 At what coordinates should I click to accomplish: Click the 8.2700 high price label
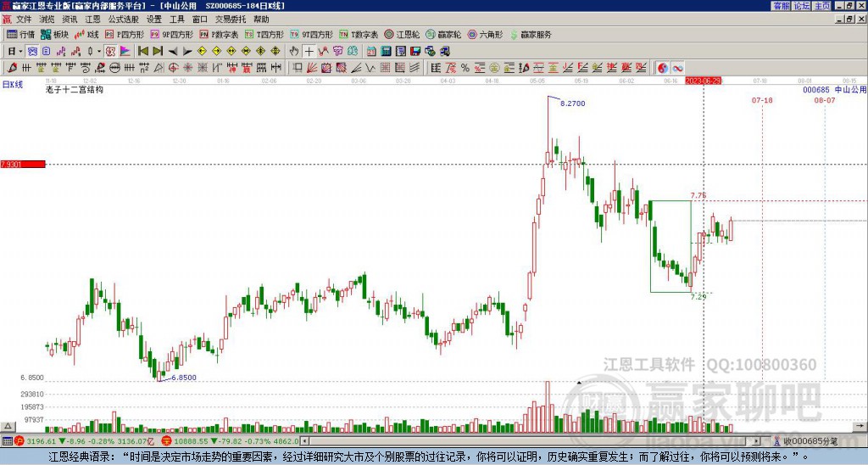(572, 104)
